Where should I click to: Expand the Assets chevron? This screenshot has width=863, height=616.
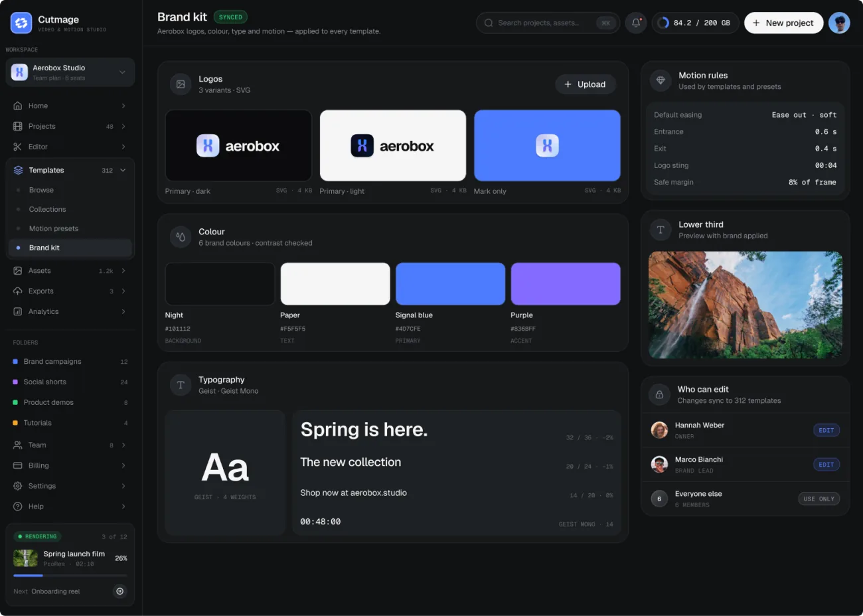pyautogui.click(x=123, y=271)
